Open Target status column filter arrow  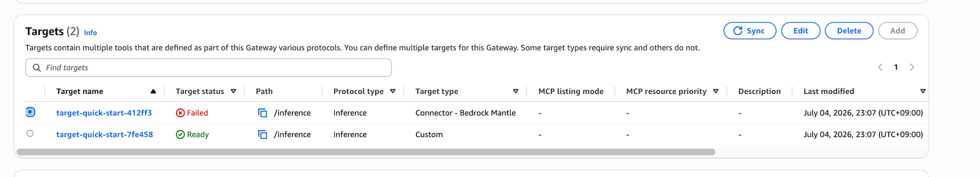click(x=233, y=91)
